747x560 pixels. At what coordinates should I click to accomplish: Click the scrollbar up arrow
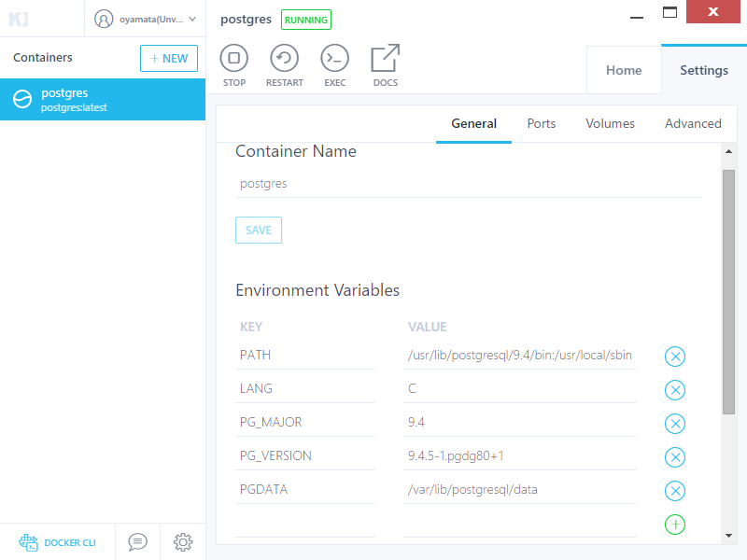click(x=728, y=151)
